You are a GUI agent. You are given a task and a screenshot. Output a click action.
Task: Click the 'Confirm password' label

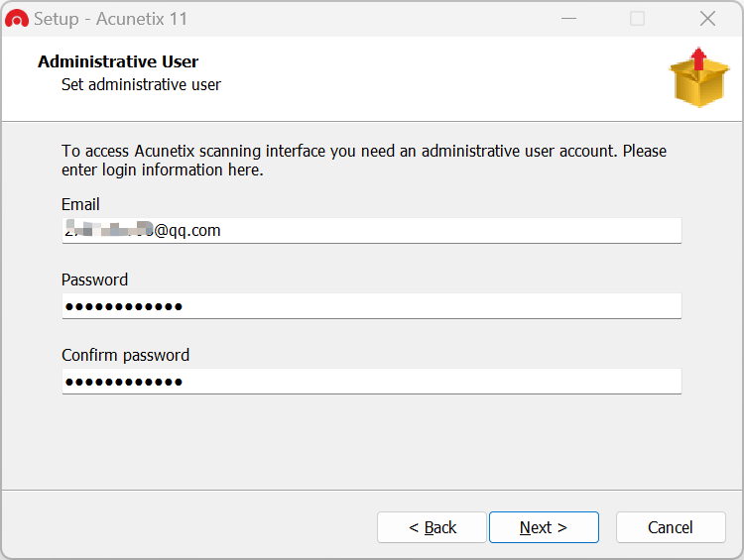(x=125, y=355)
